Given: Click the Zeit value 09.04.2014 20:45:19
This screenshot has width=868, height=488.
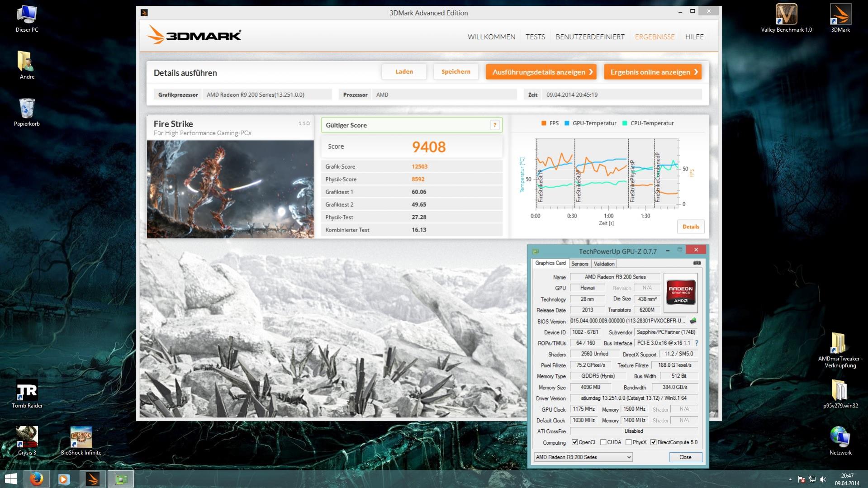Looking at the screenshot, I should 572,95.
